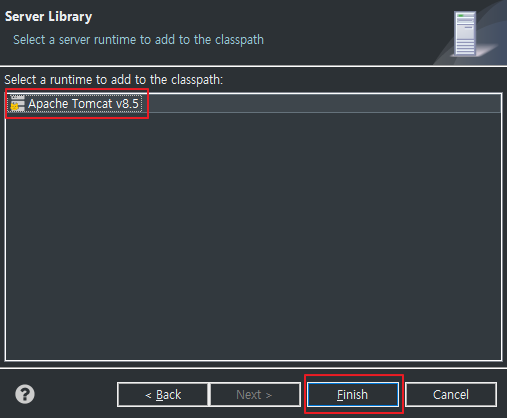
Task: Open help via the question mark icon
Action: coord(25,394)
